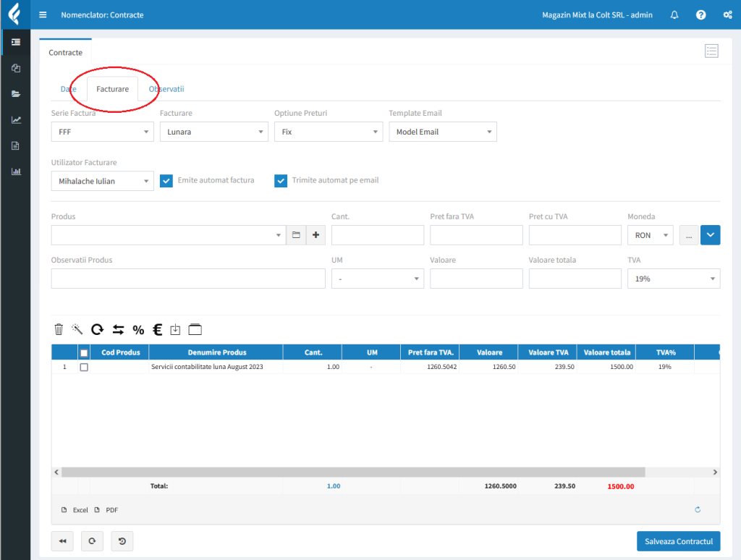
Task: Sort by Denumire Produs column header
Action: pyautogui.click(x=216, y=352)
